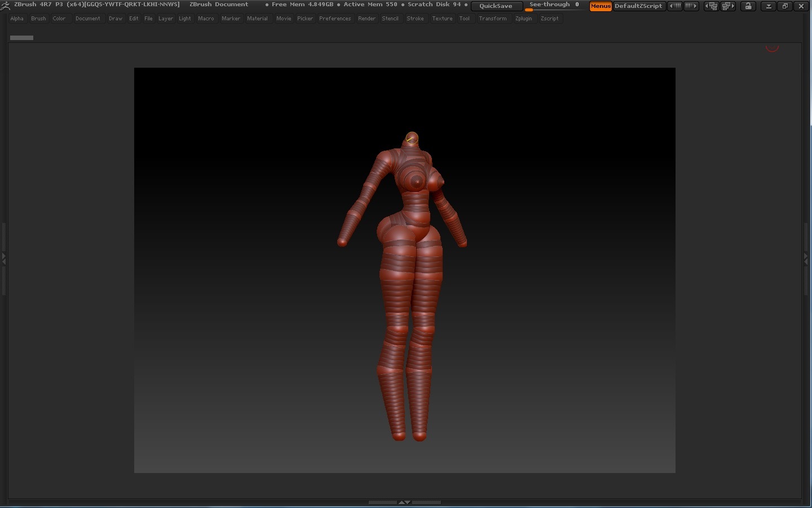
Task: Load previous user interface layout
Action: 711,6
